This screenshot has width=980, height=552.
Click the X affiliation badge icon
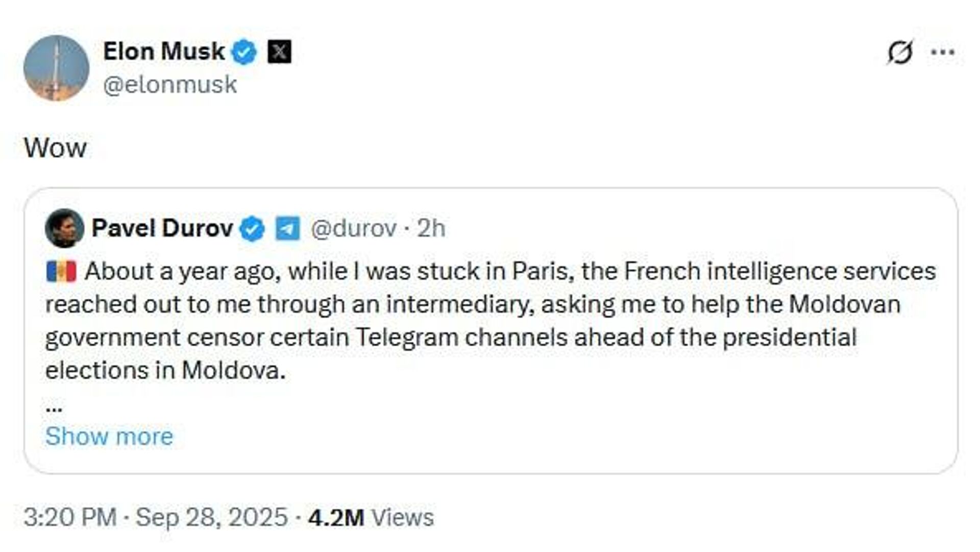[x=279, y=52]
